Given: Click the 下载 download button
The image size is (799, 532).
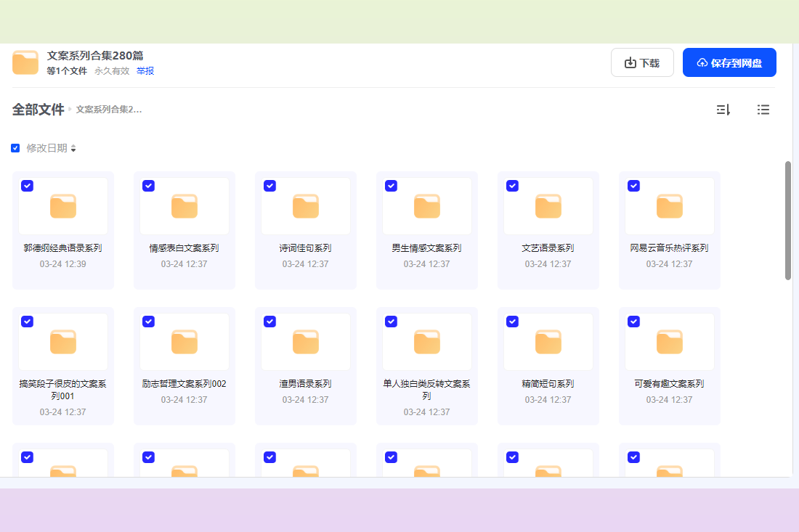Looking at the screenshot, I should point(642,62).
